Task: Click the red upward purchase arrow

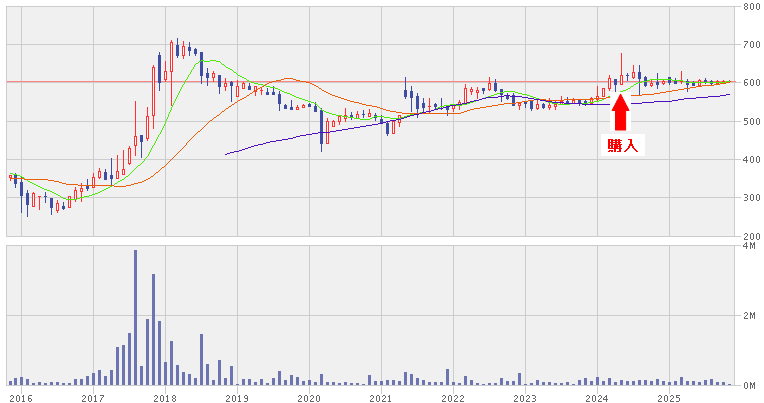Action: coord(620,111)
